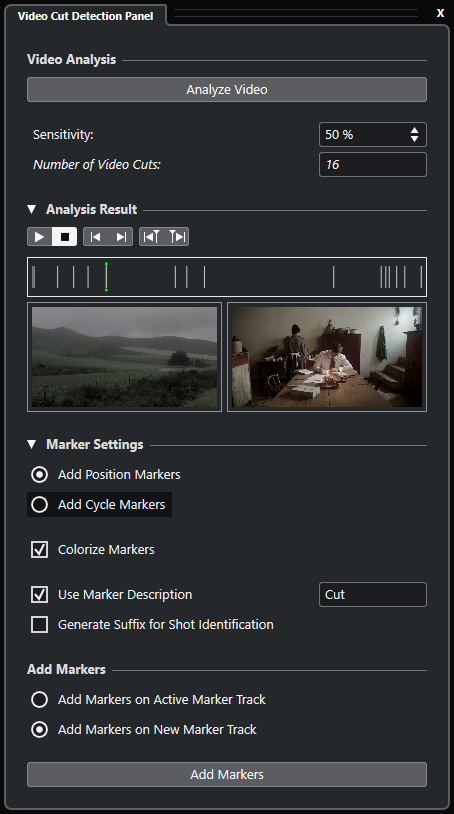Toggle Use Marker Description checkbox
The height and width of the screenshot is (814, 454).
point(39,594)
